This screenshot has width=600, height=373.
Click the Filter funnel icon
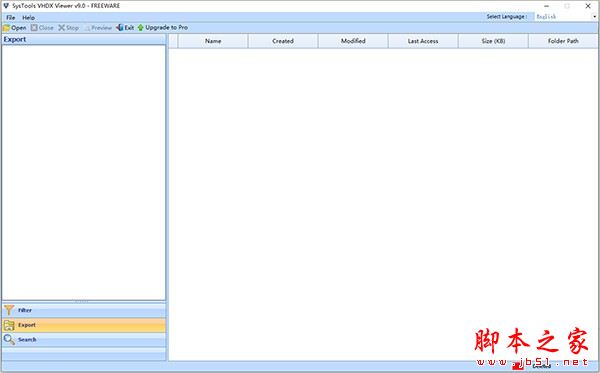tap(9, 310)
